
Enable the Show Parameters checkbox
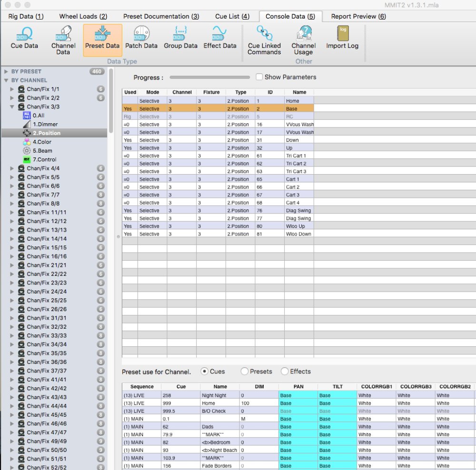[x=258, y=77]
